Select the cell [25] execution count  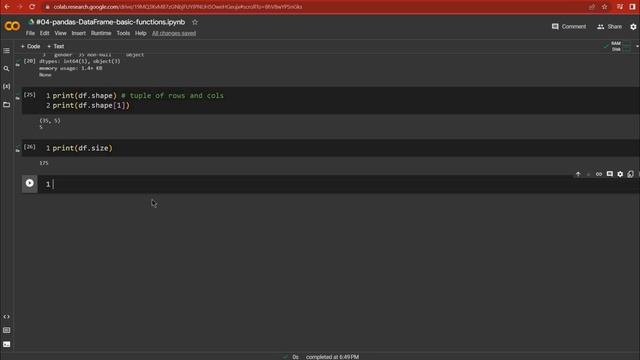point(29,95)
